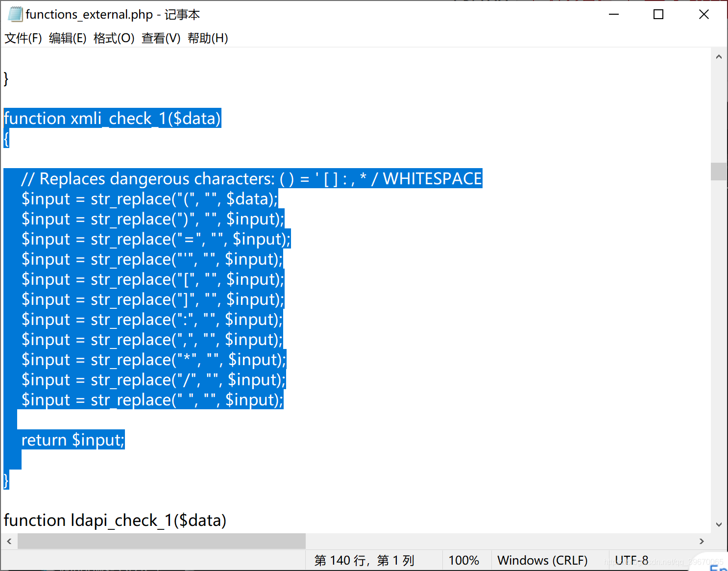The width and height of the screenshot is (728, 571).
Task: Open the 帮助(H) menu
Action: point(208,38)
